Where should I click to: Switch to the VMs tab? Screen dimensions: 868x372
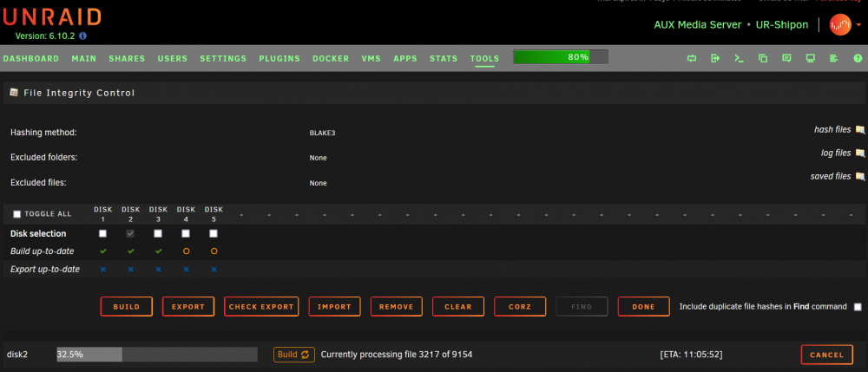coord(371,59)
